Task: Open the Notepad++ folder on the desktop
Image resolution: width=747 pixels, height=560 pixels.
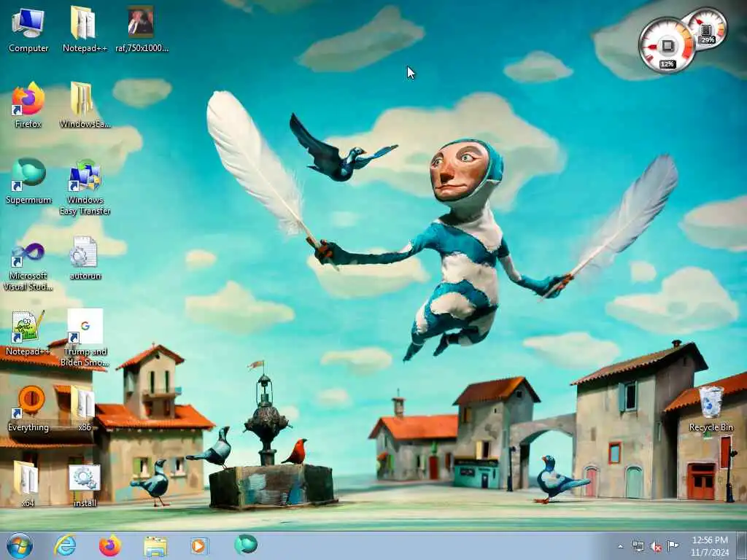Action: tap(85, 29)
